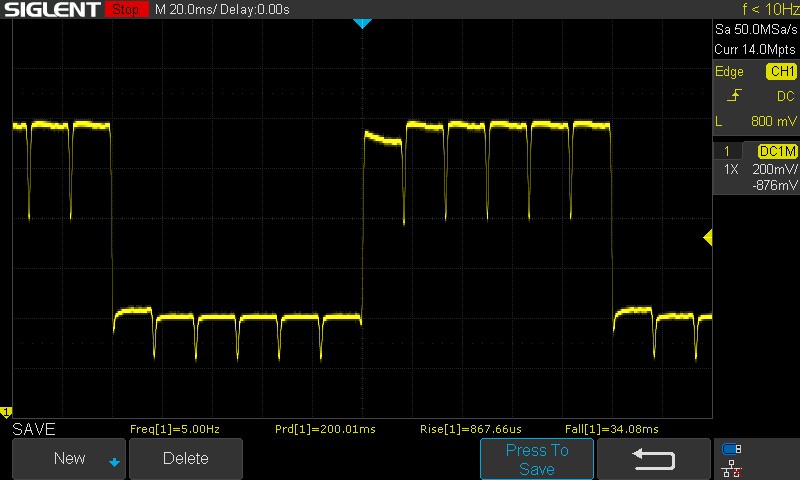The height and width of the screenshot is (480, 800).
Task: Click the CH1 trigger source label
Action: (x=782, y=71)
